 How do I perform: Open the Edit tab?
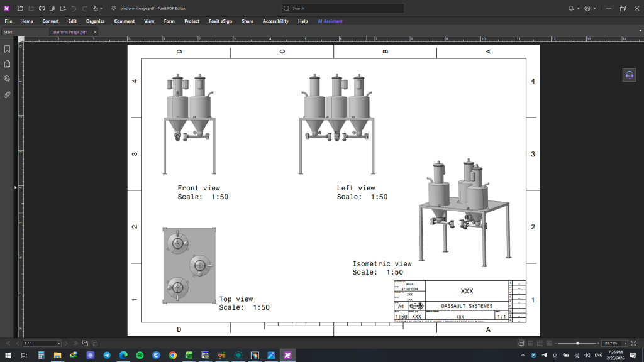point(72,21)
